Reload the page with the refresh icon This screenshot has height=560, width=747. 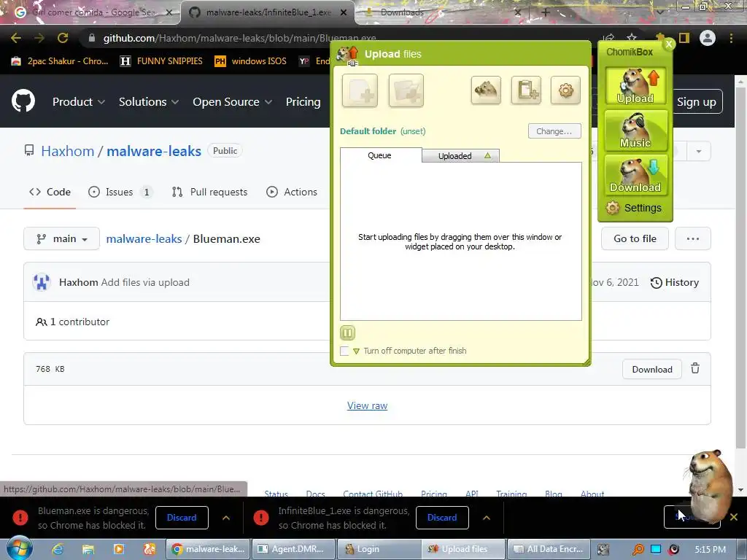coord(63,38)
